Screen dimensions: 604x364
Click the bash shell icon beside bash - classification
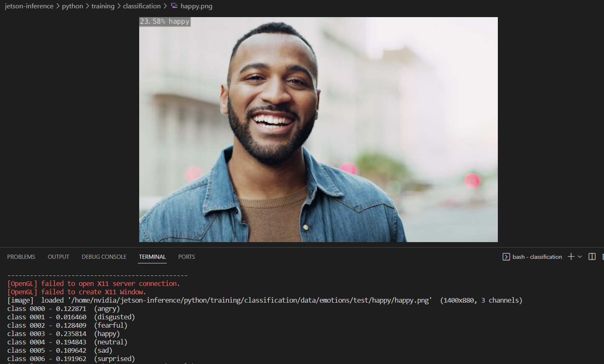point(506,256)
